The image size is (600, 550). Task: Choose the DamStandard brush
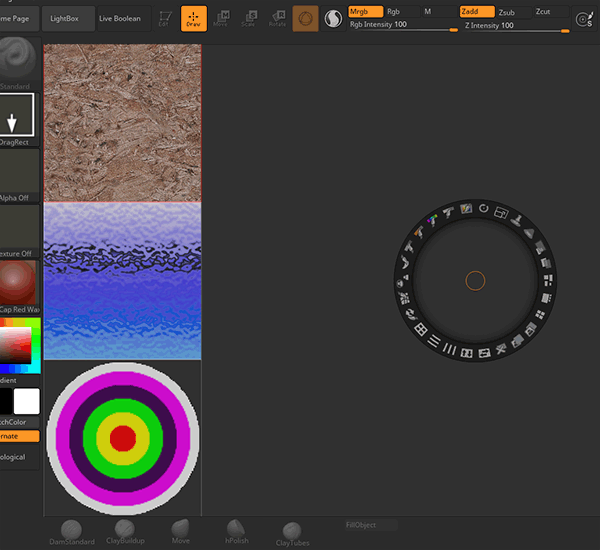point(71,530)
